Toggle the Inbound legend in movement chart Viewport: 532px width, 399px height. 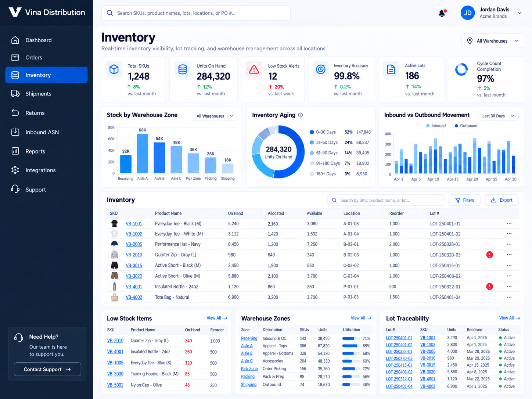click(436, 126)
